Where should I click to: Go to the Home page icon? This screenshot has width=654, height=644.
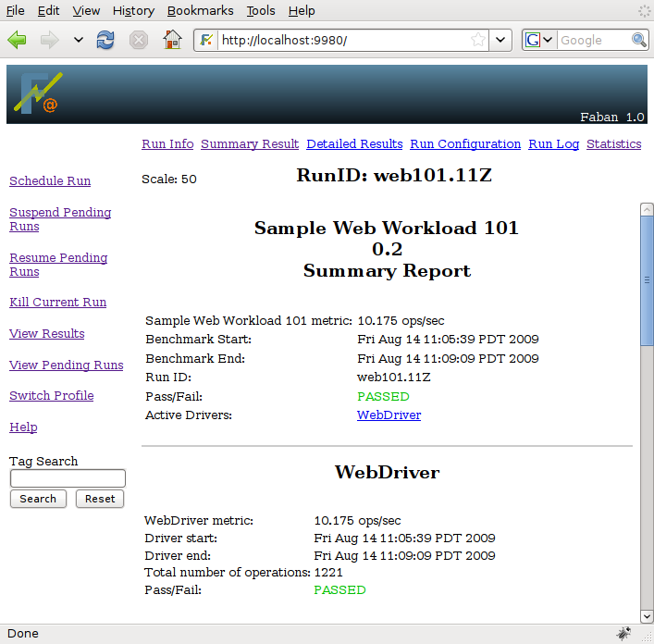click(171, 40)
